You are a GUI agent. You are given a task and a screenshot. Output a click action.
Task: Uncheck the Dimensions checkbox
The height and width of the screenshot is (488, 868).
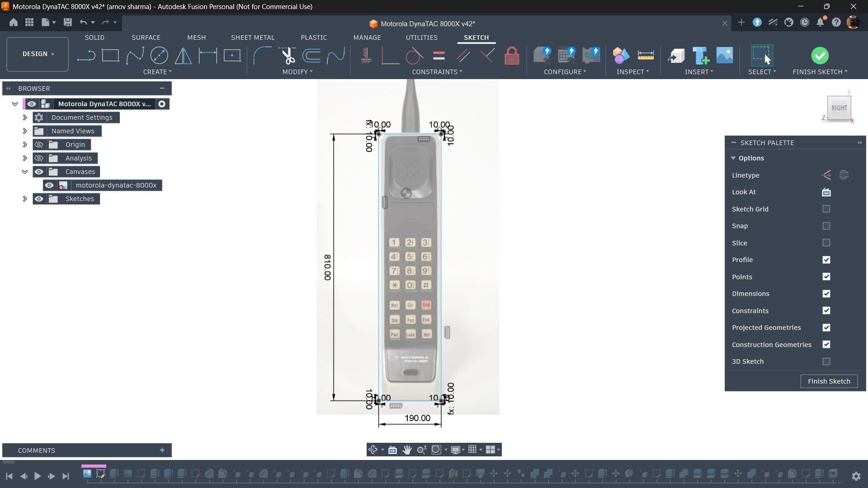pyautogui.click(x=826, y=294)
